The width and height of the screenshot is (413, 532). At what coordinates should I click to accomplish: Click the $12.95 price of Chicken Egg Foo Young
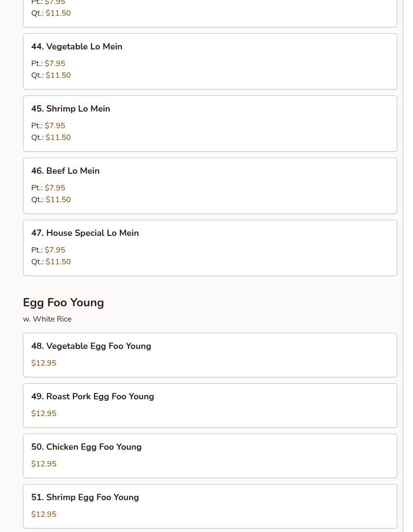44,464
